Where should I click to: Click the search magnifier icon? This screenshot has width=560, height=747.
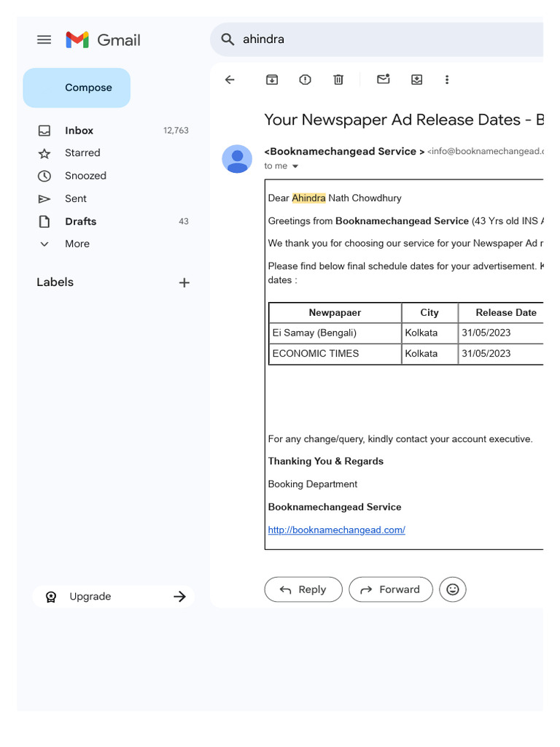(227, 39)
